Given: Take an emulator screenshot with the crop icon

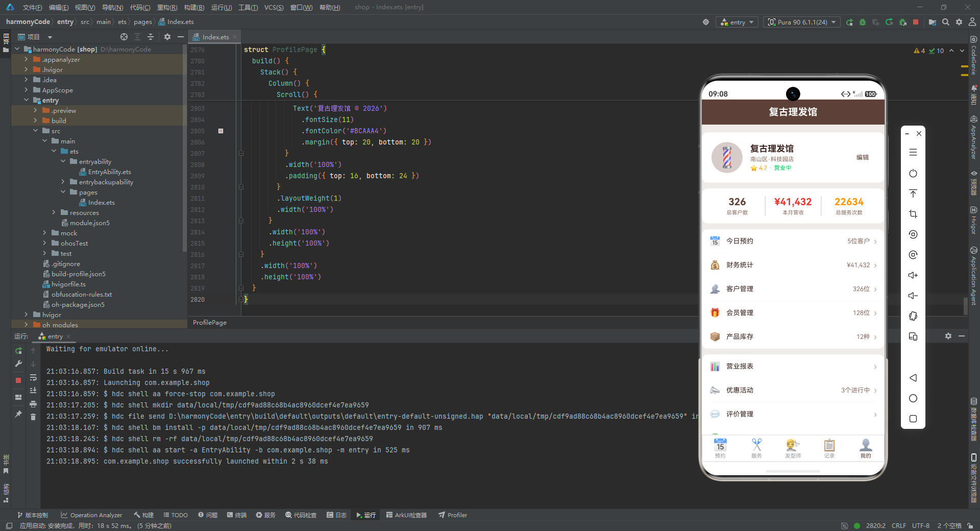Looking at the screenshot, I should 913,214.
